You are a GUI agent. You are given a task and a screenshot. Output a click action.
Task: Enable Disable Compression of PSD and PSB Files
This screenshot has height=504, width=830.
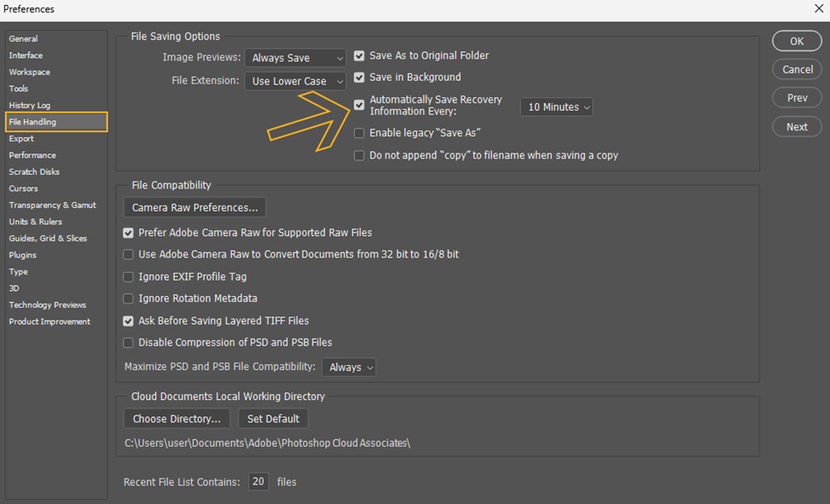(x=129, y=343)
